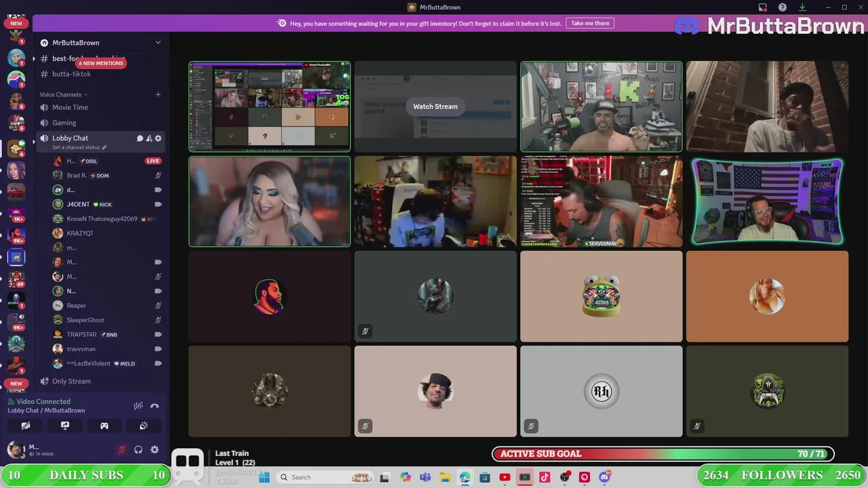Select Lobby Chat voice channel
868x488 pixels.
70,138
